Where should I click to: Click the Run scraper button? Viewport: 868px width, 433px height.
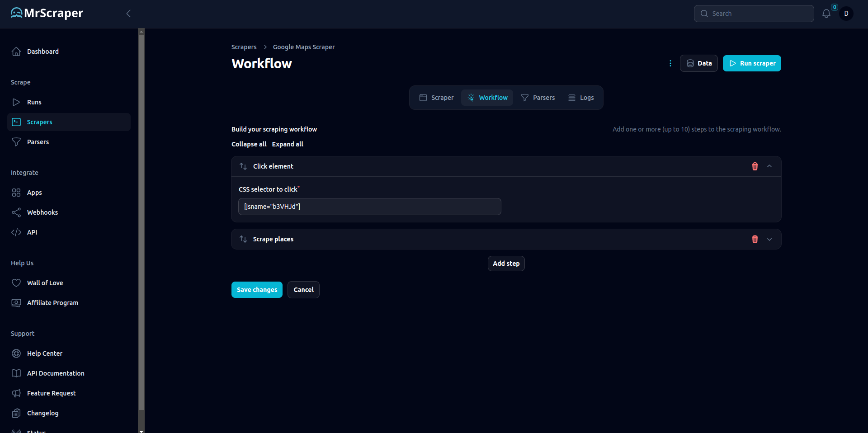tap(752, 63)
